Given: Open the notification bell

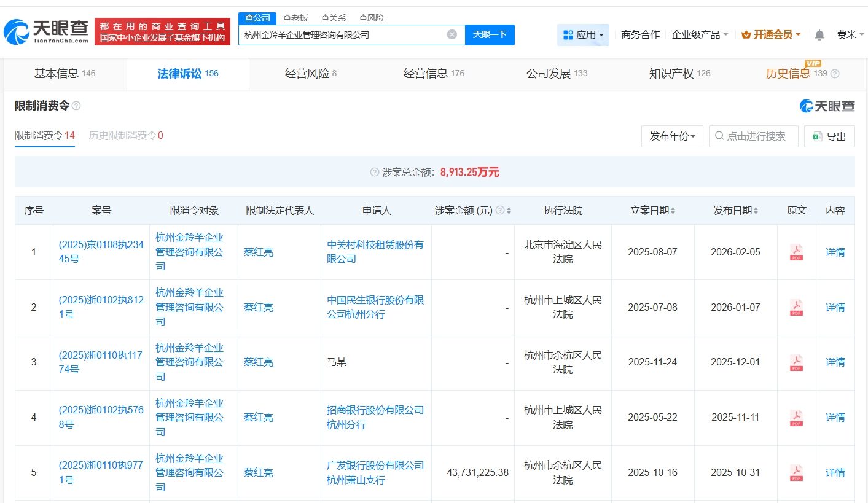Looking at the screenshot, I should (x=819, y=35).
